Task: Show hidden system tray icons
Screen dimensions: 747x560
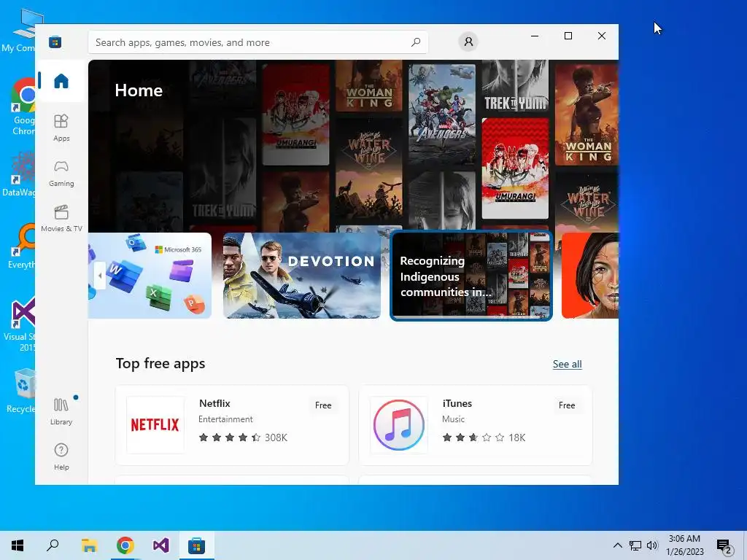Action: coord(617,545)
